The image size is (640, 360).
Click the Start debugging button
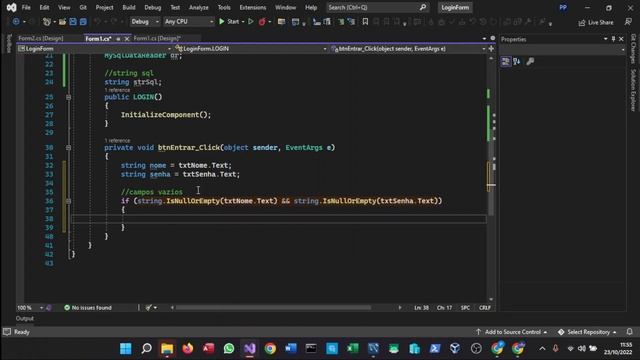tap(229, 22)
